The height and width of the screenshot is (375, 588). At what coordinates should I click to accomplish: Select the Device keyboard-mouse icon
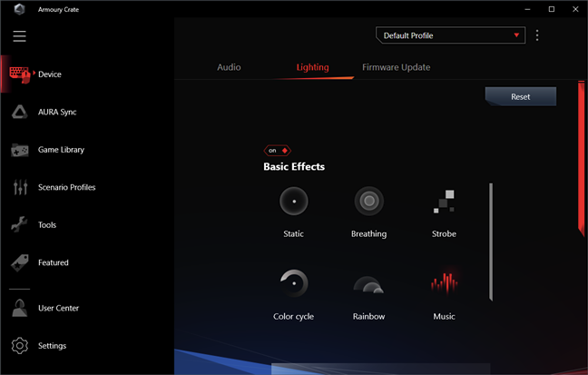pos(19,74)
